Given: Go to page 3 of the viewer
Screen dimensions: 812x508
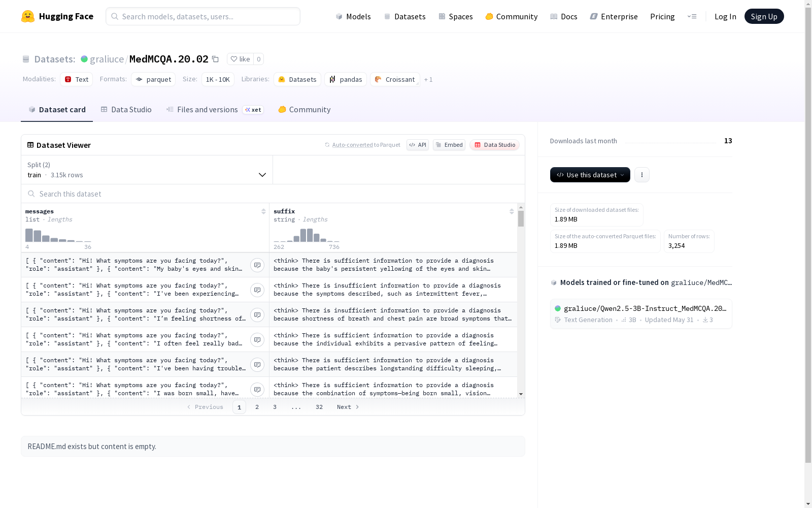Looking at the screenshot, I should [x=275, y=407].
